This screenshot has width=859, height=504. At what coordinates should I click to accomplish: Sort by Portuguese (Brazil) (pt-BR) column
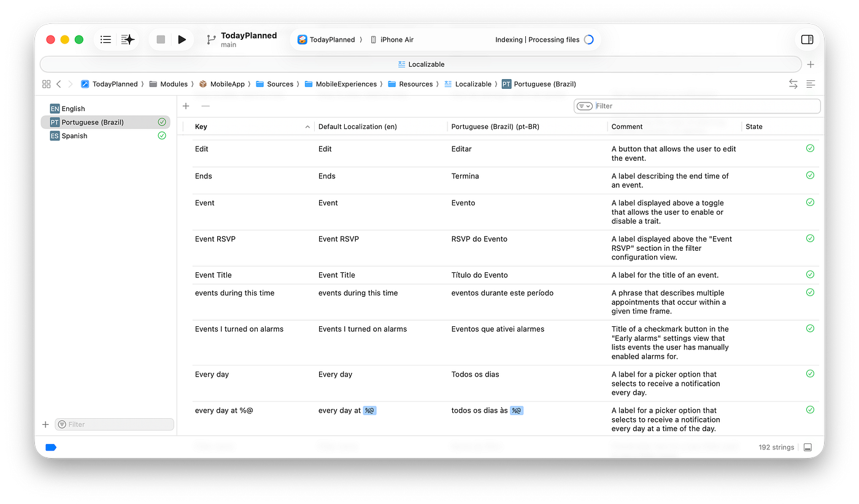coord(495,127)
